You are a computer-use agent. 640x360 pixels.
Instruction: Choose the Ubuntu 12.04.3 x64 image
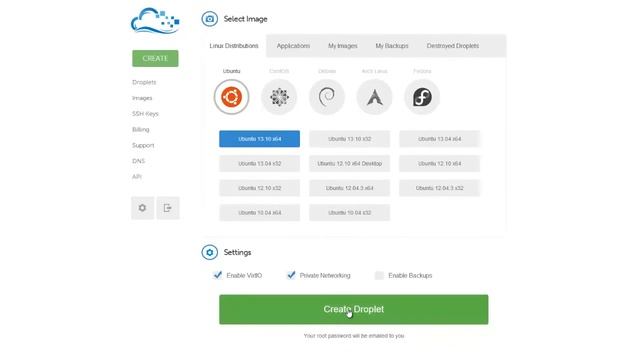(349, 188)
